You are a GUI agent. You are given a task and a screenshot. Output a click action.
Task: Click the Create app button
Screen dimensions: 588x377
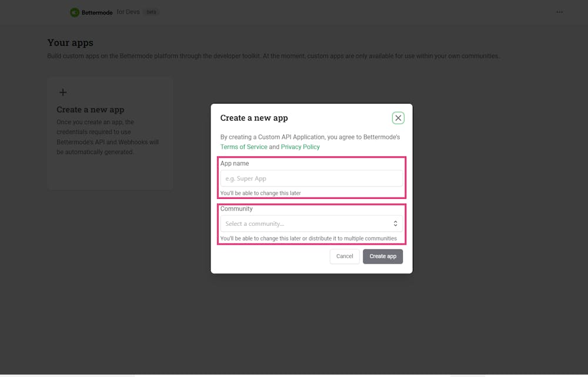coord(383,256)
